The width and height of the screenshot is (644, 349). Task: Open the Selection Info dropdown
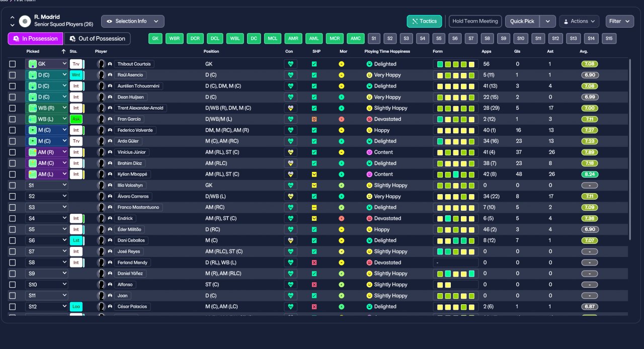[x=133, y=21]
